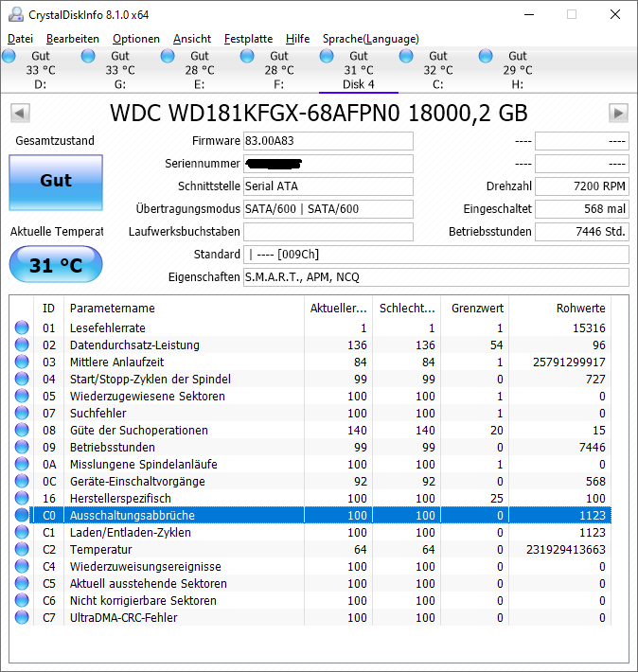
Task: Select the Temperatur parameter name
Action: (x=100, y=549)
